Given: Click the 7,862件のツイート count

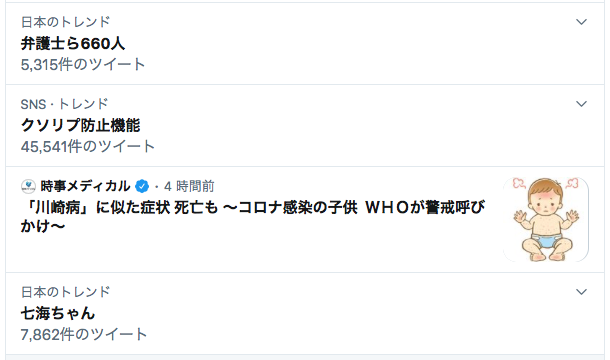Looking at the screenshot, I should (84, 335).
